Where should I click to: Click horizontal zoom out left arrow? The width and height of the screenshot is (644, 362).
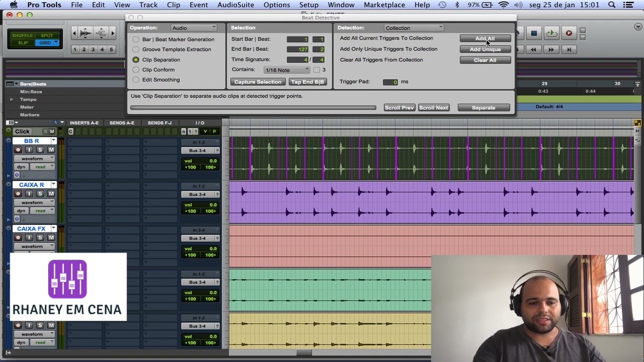pos(74,34)
